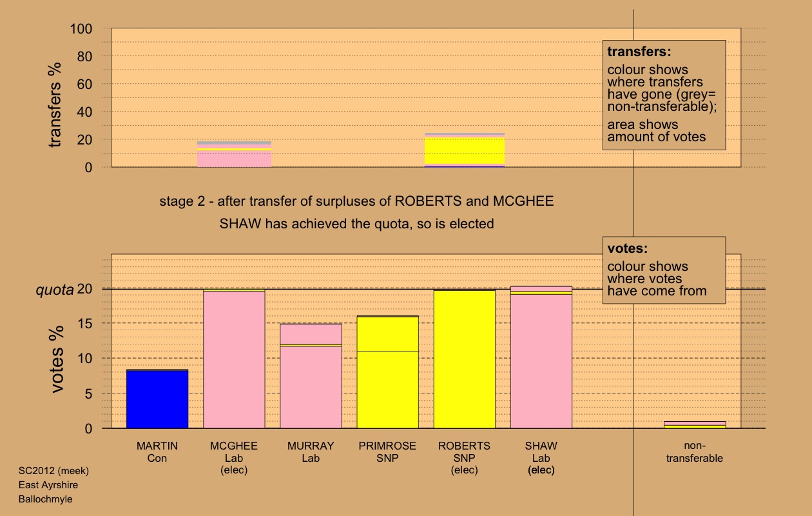The width and height of the screenshot is (812, 516).
Task: Click the SHAW votes bar
Action: (x=541, y=357)
